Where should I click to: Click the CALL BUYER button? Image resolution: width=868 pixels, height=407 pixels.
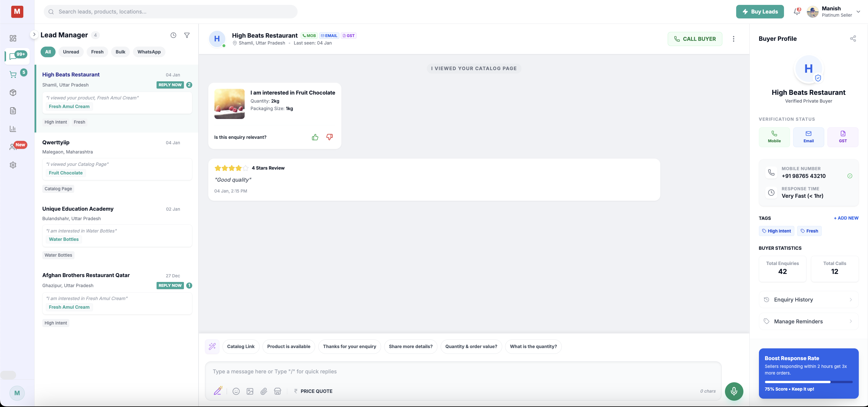coord(694,39)
